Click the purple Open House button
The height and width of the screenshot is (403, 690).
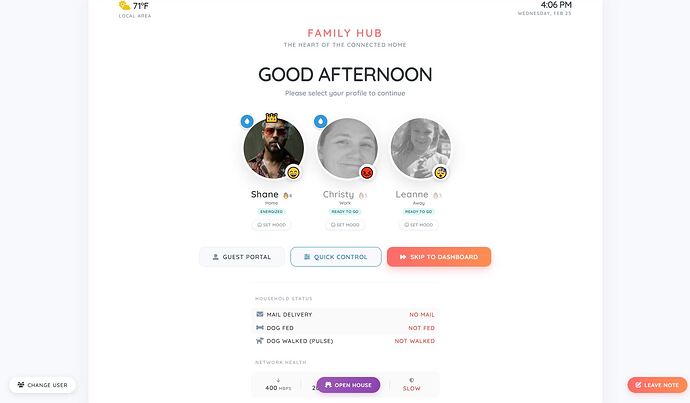(x=348, y=385)
